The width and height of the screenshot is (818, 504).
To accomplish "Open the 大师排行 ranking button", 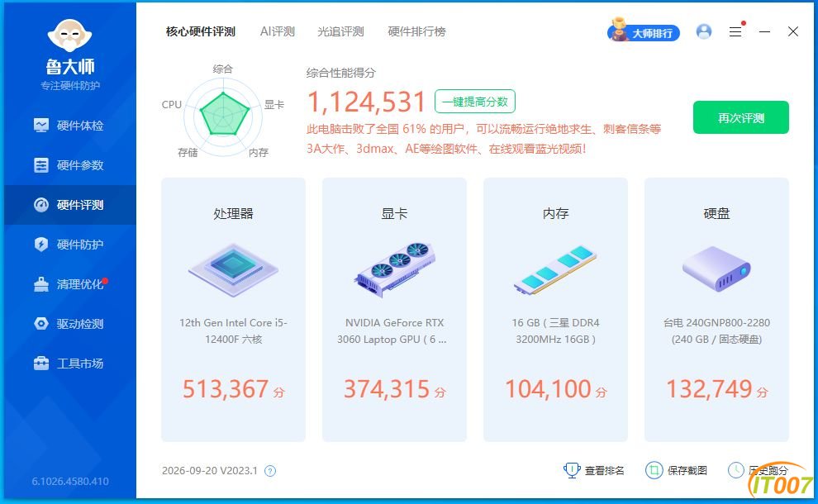I will 644,32.
